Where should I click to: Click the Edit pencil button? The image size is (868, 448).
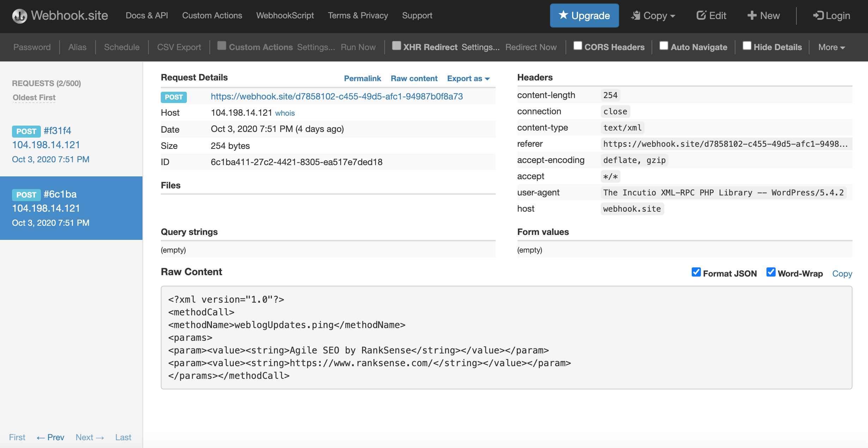pyautogui.click(x=711, y=16)
